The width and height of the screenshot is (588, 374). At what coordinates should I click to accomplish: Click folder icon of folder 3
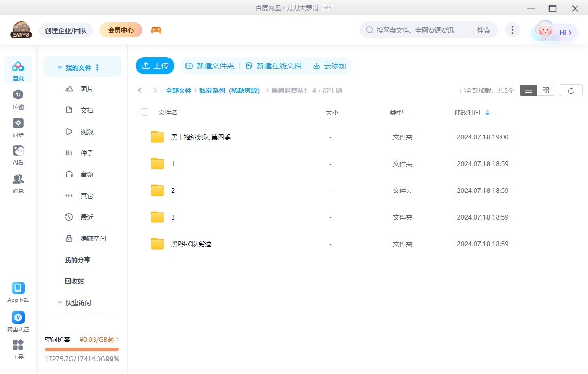coord(157,217)
